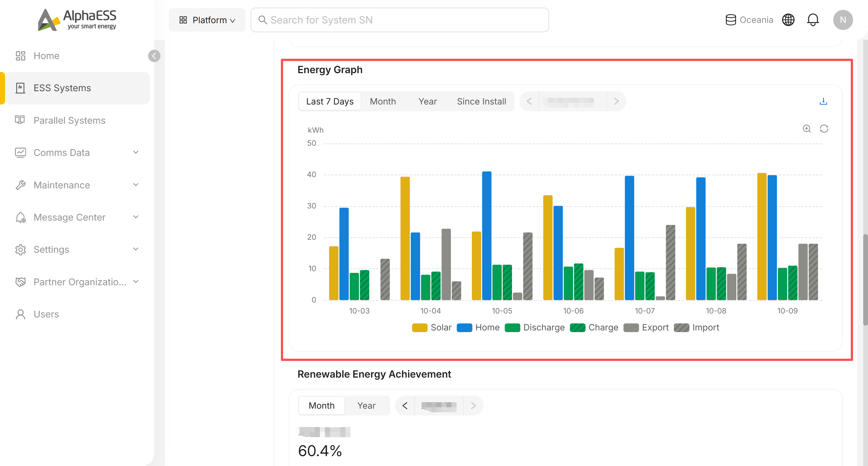Go to previous Energy Graph date range

(529, 101)
